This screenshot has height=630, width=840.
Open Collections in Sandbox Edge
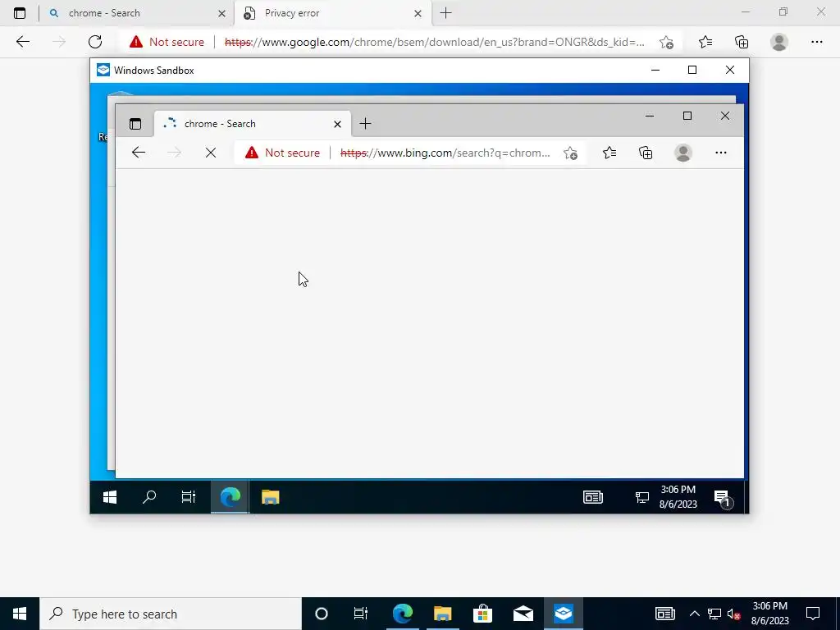[x=646, y=153]
